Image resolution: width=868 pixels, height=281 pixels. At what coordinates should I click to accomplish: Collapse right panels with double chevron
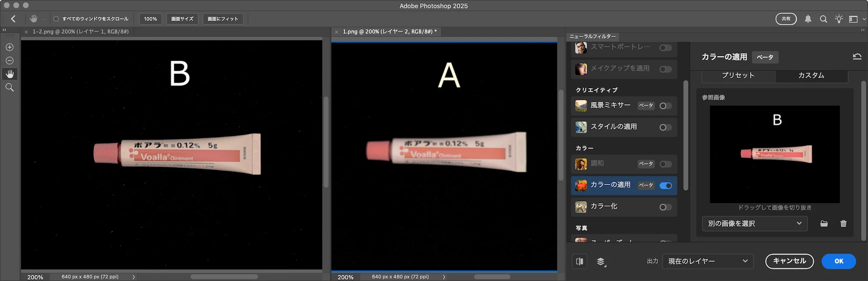pos(863,30)
